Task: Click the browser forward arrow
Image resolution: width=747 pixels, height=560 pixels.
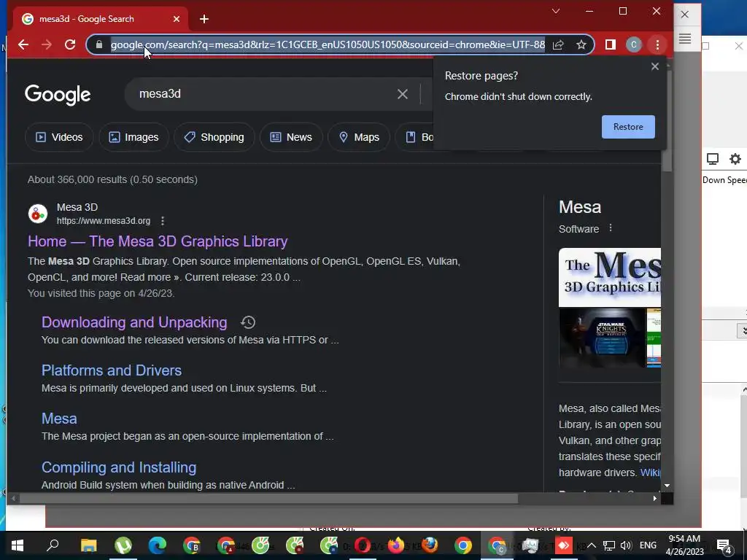Action: (46, 44)
